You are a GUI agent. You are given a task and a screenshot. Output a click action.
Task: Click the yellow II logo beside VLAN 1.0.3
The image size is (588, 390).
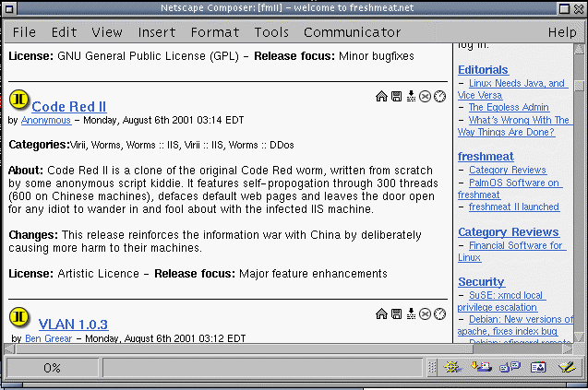pos(19,317)
